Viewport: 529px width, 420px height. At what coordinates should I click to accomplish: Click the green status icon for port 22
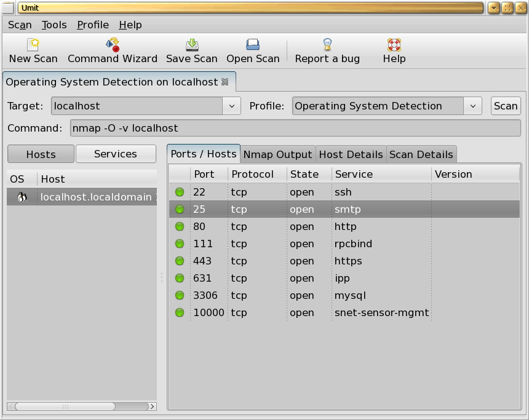[x=180, y=192]
